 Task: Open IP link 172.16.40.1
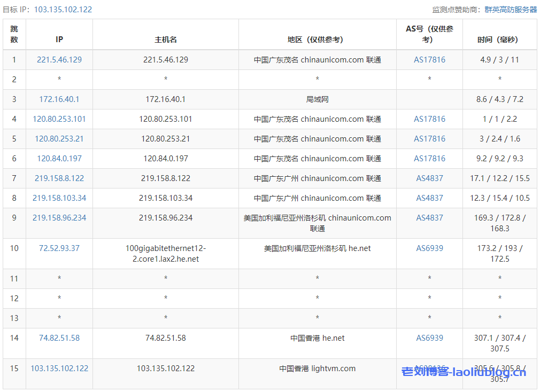[x=59, y=99]
